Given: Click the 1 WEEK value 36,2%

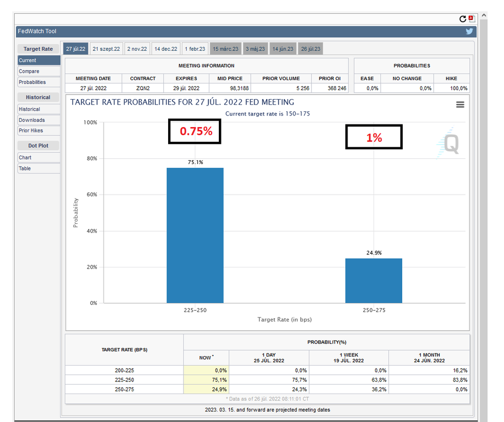Looking at the screenshot, I should click(x=379, y=389).
